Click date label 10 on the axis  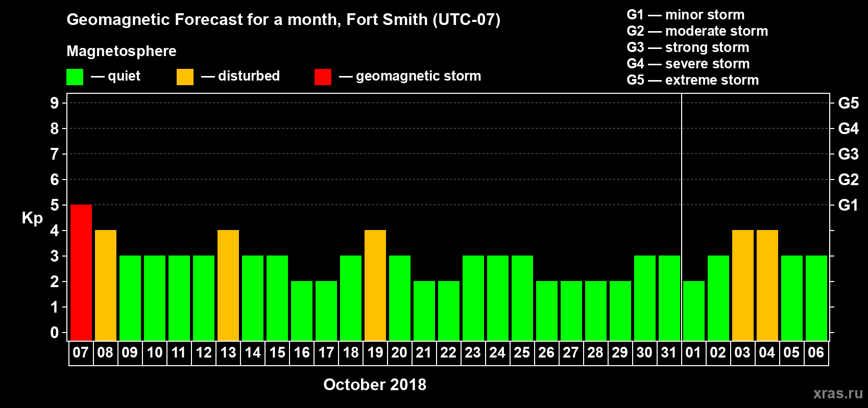click(154, 352)
